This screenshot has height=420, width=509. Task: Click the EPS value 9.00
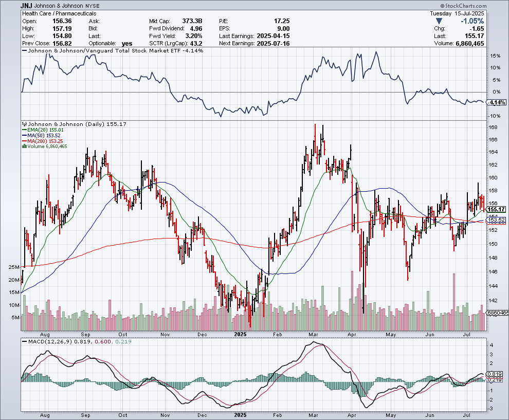(x=283, y=29)
